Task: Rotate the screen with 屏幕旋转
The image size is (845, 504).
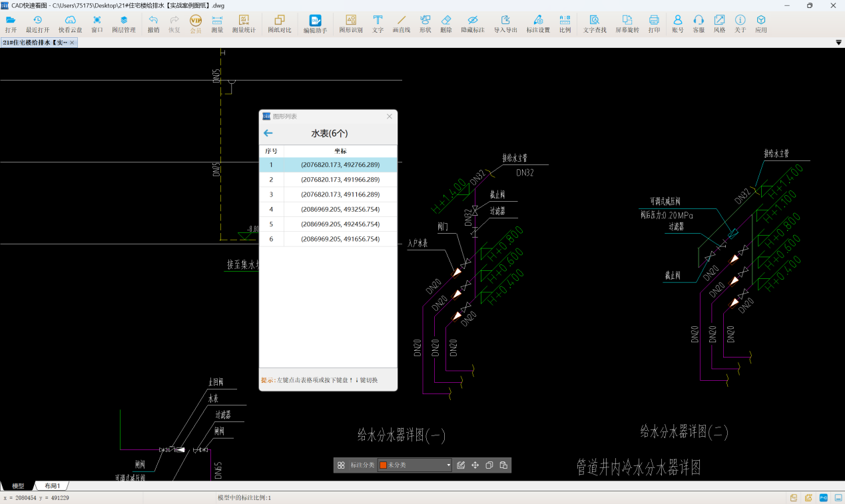Action: click(x=627, y=24)
